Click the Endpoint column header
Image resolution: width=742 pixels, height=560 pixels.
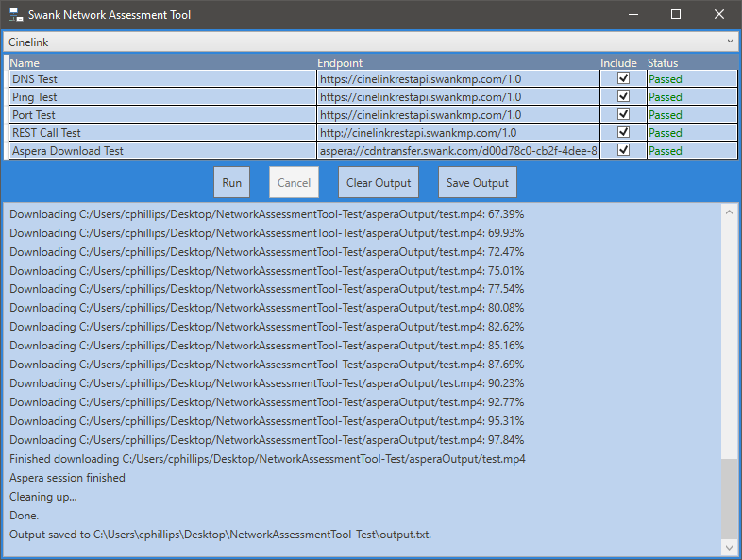click(x=340, y=63)
